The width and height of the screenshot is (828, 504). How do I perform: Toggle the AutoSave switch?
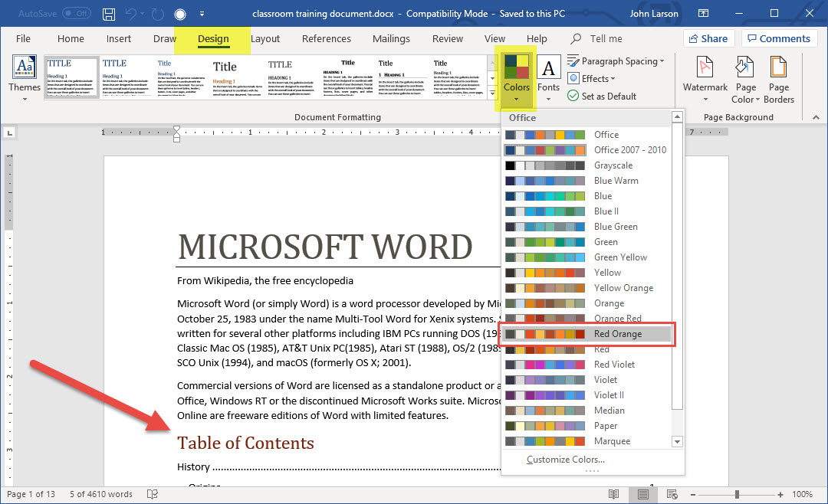click(x=76, y=14)
